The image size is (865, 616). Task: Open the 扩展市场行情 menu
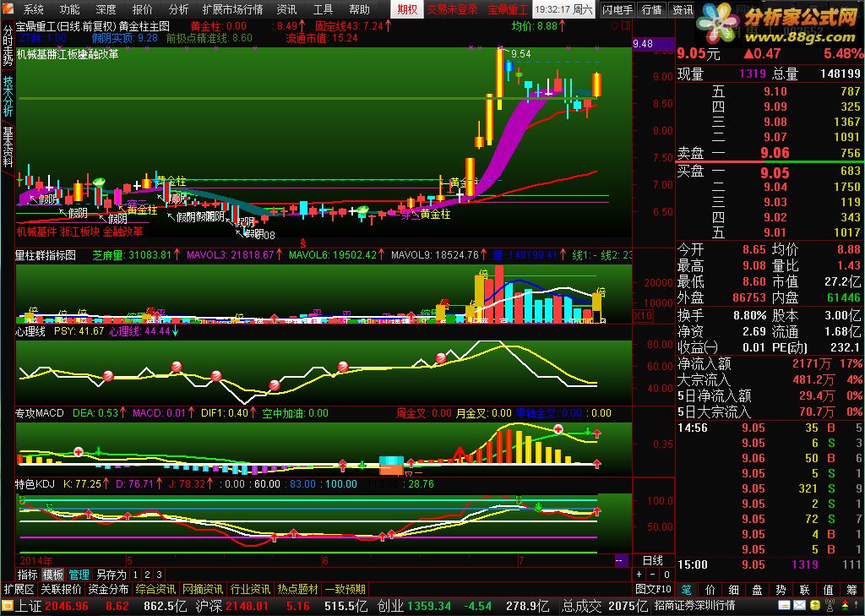tap(232, 9)
